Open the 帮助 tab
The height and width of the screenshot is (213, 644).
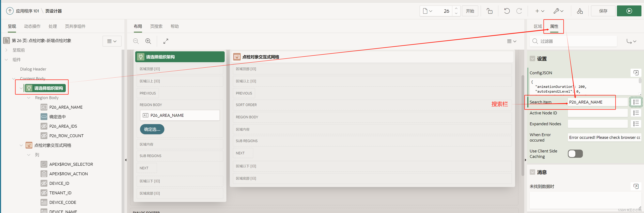(x=175, y=26)
